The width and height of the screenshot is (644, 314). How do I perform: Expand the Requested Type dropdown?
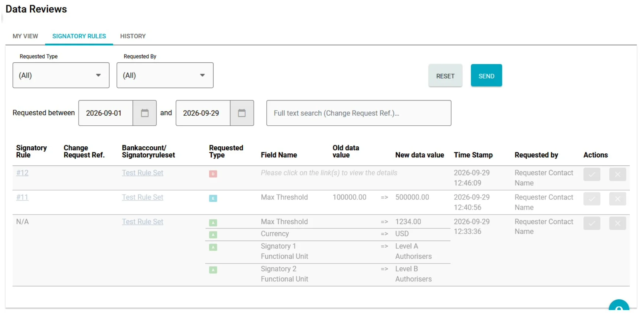click(61, 75)
